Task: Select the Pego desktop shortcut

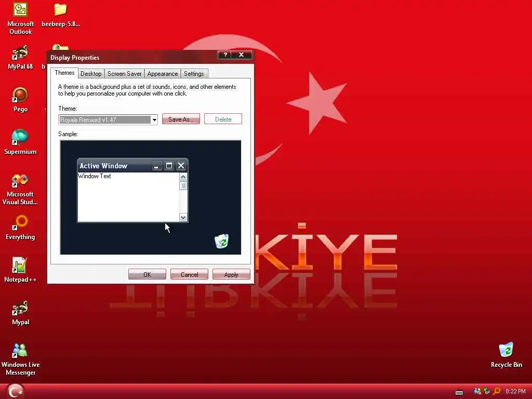Action: (x=20, y=100)
